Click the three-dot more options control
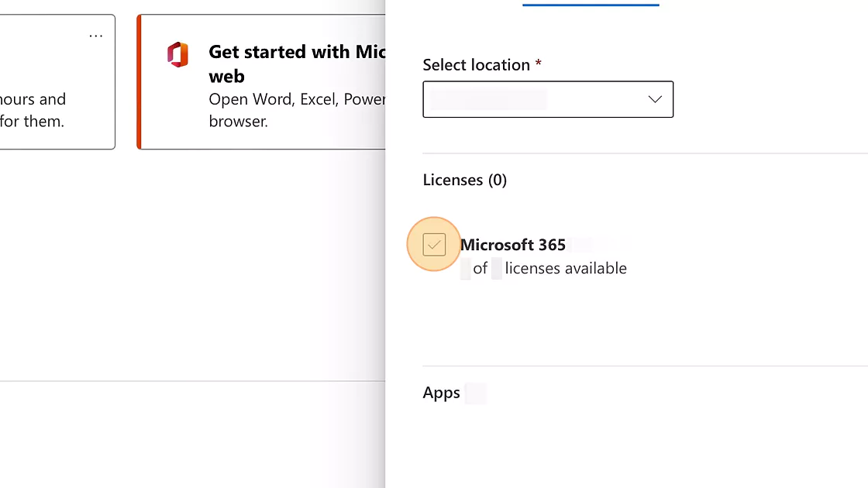 95,36
